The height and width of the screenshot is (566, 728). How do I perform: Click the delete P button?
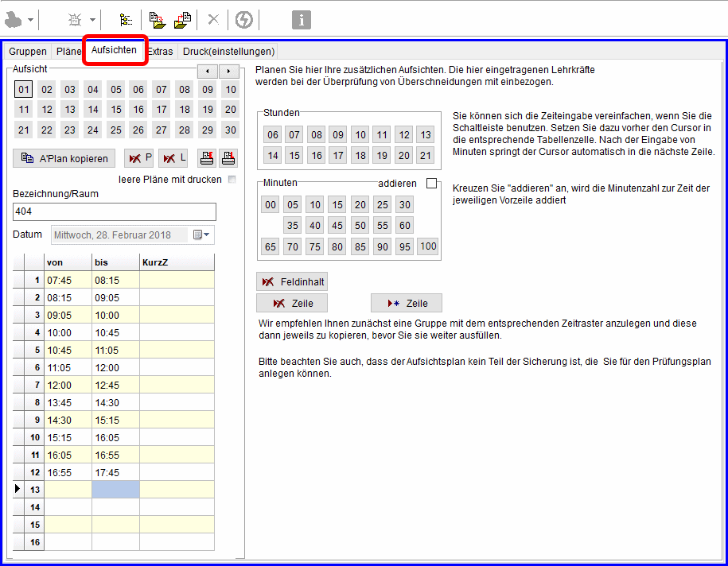[138, 158]
